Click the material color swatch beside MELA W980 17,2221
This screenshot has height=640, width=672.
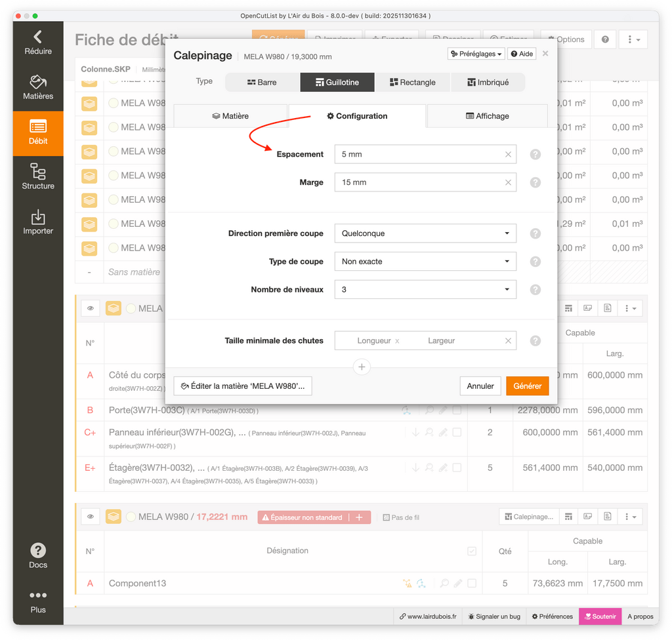pos(131,517)
